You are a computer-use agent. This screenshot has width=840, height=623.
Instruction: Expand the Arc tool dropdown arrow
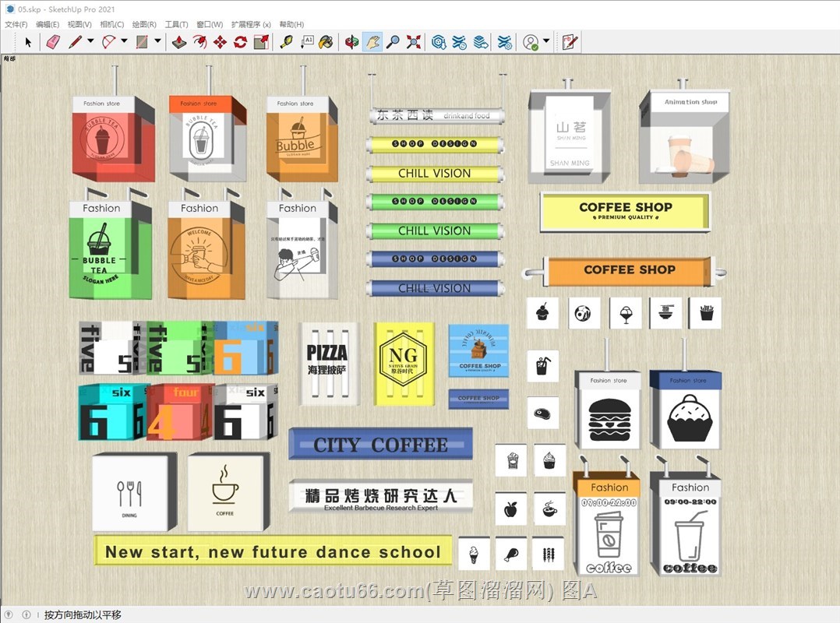[x=124, y=42]
